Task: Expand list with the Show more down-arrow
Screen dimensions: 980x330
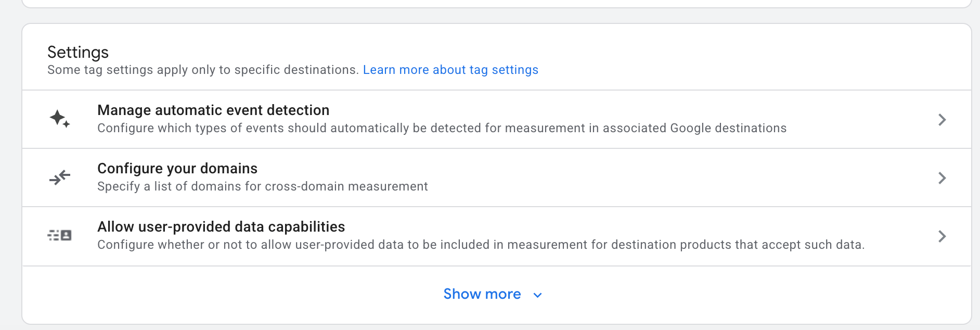Action: pos(538,295)
